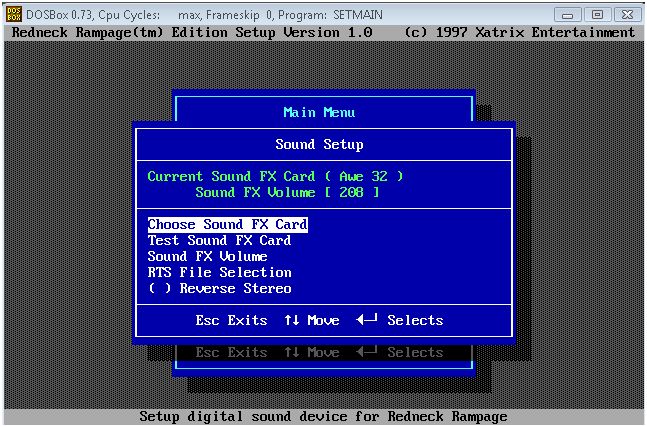Minimize the DOSBox window

(567, 15)
